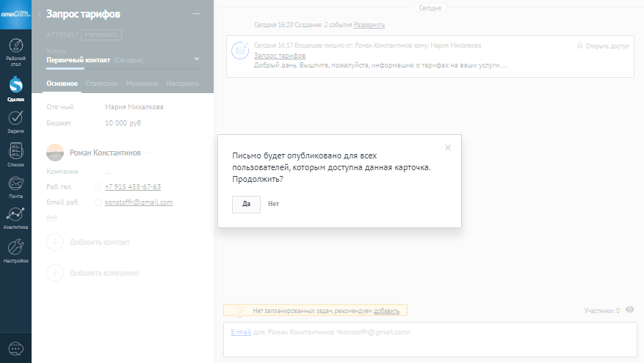Switch to the Основное tab

[62, 84]
